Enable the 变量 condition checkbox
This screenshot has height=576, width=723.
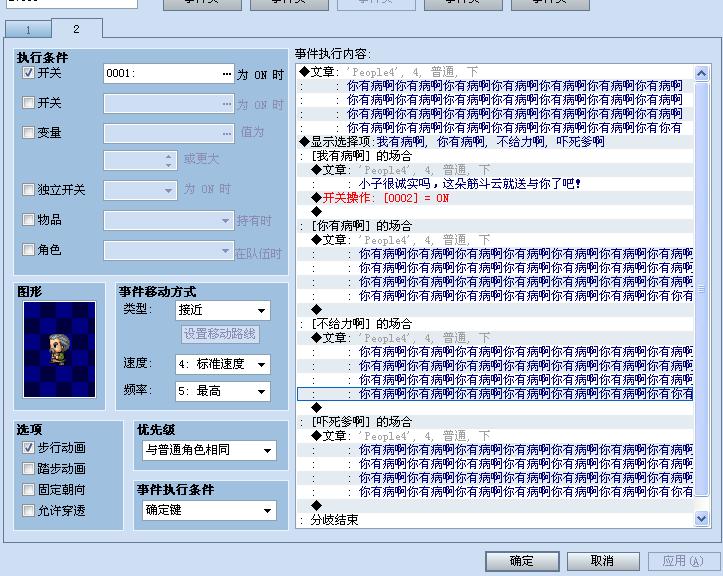[29, 132]
